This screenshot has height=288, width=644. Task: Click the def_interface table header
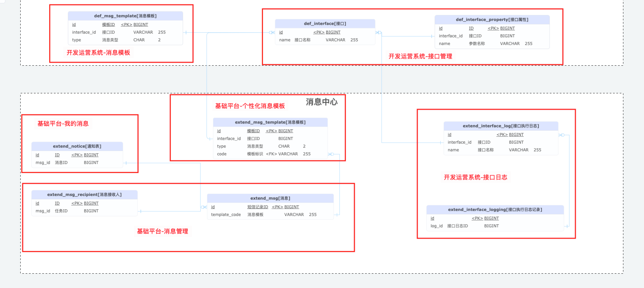pyautogui.click(x=325, y=23)
